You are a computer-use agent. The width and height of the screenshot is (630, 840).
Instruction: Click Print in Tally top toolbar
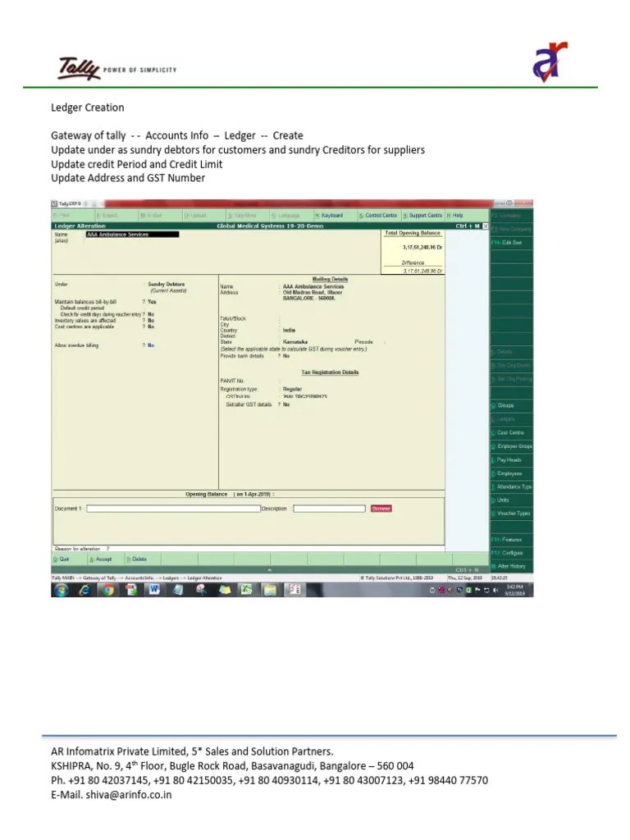click(62, 216)
